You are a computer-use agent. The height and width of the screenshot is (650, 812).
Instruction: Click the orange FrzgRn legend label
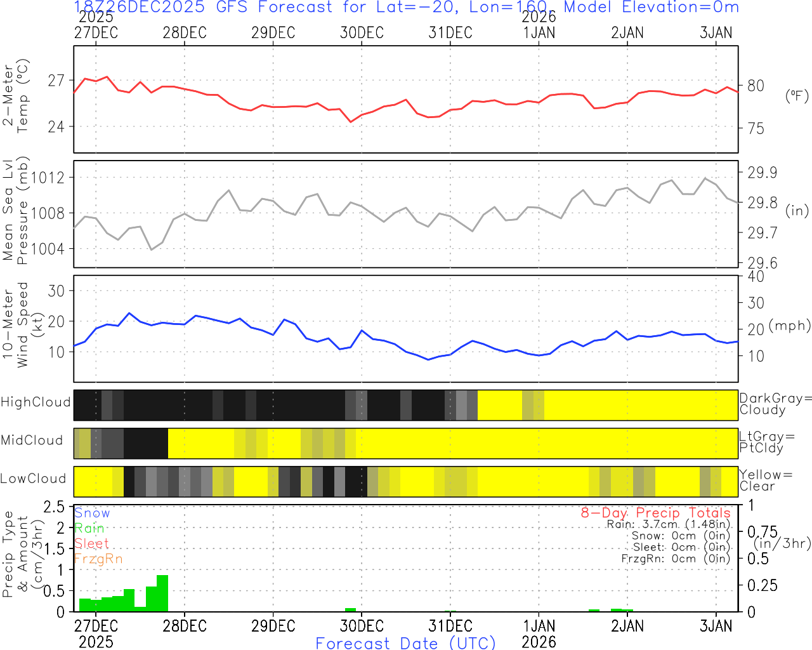(x=98, y=559)
